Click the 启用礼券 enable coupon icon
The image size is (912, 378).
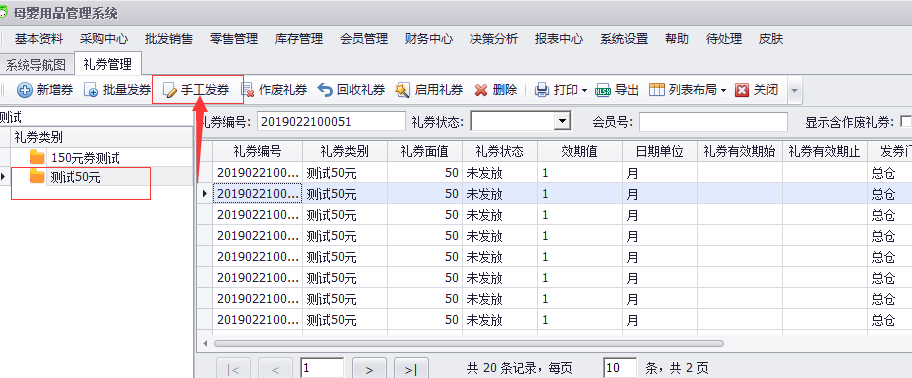point(402,90)
